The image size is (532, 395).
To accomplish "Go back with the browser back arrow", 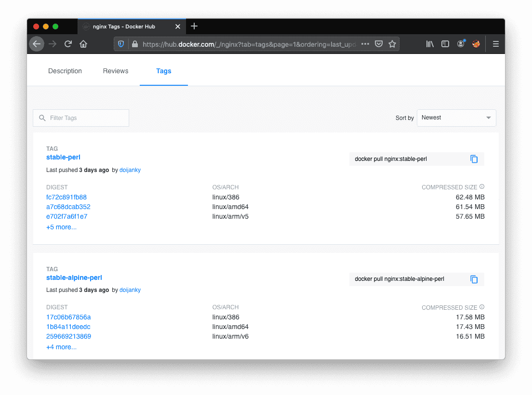I will 37,44.
